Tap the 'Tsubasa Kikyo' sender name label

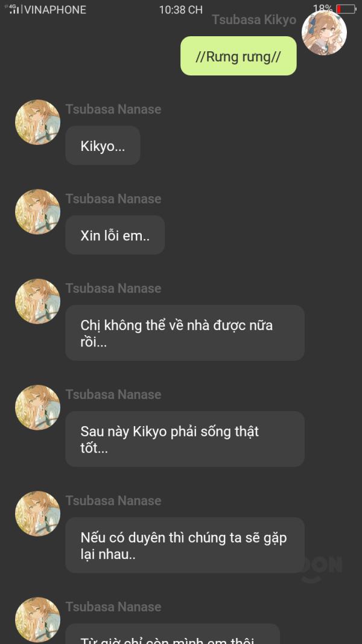254,20
